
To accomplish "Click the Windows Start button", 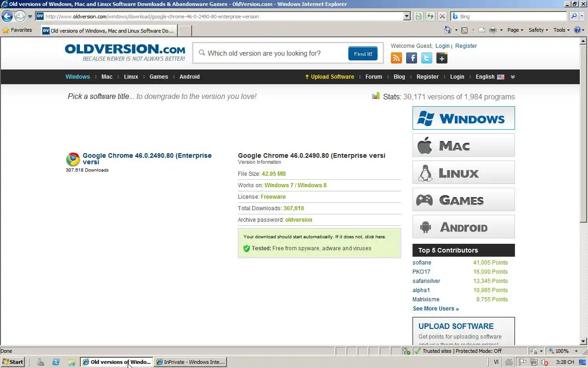I will tap(13, 362).
